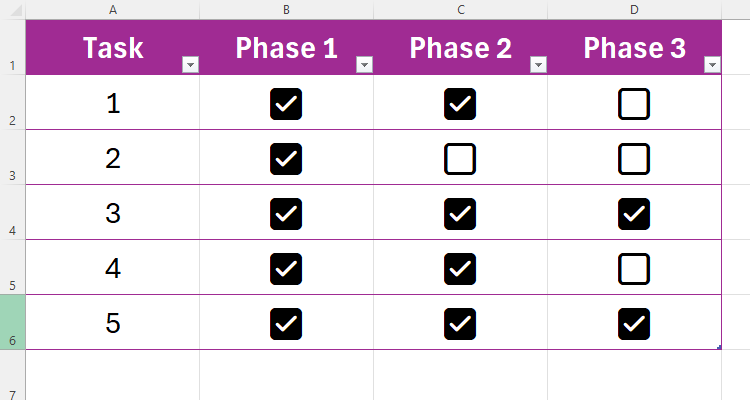Check Phase 3 checkbox for Task 2
This screenshot has height=400, width=750.
[x=634, y=158]
